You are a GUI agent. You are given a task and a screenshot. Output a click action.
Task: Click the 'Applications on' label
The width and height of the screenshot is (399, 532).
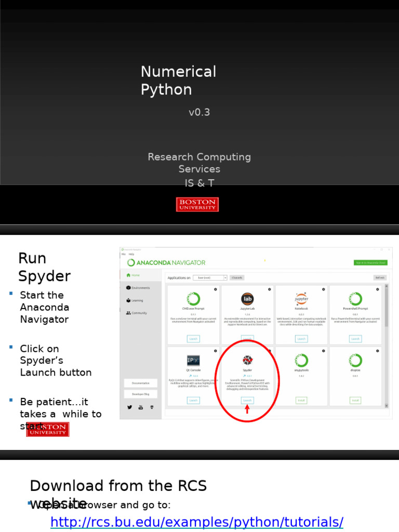[179, 277]
